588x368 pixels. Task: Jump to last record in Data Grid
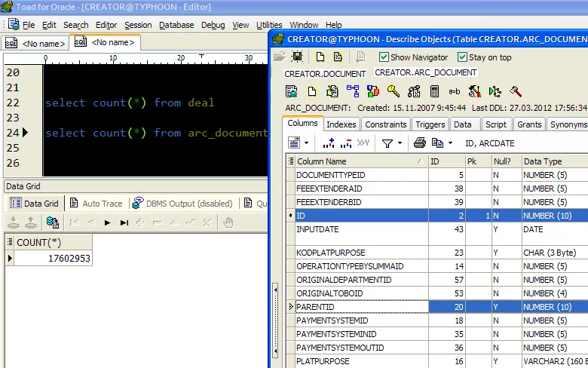(124, 222)
